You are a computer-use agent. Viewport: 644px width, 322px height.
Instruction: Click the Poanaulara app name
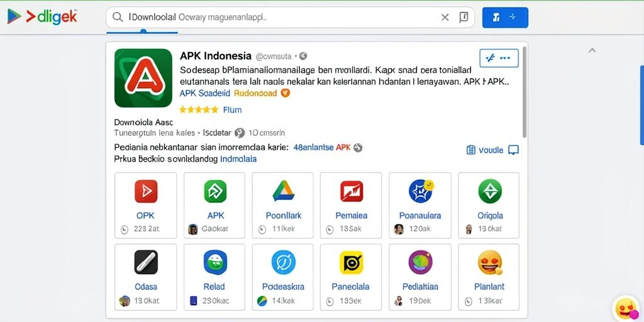(x=420, y=216)
